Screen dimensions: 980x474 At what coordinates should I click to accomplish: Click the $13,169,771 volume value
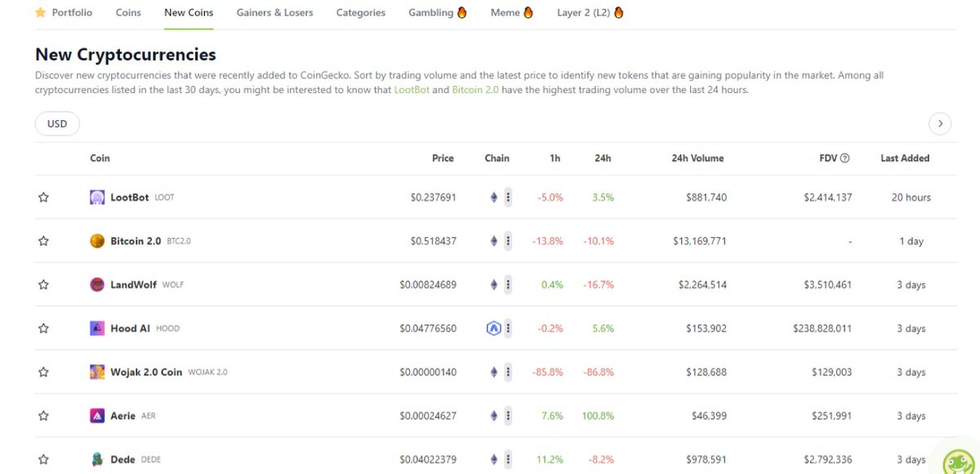[x=700, y=241]
